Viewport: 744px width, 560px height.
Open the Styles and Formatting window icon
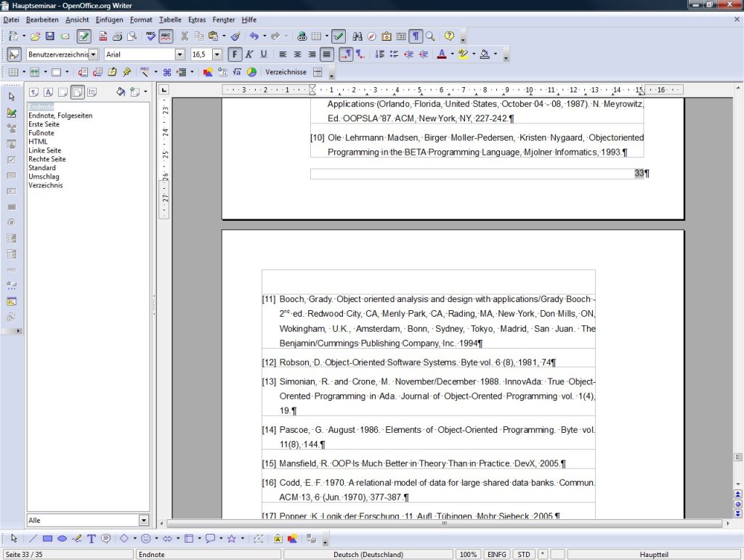pyautogui.click(x=14, y=54)
